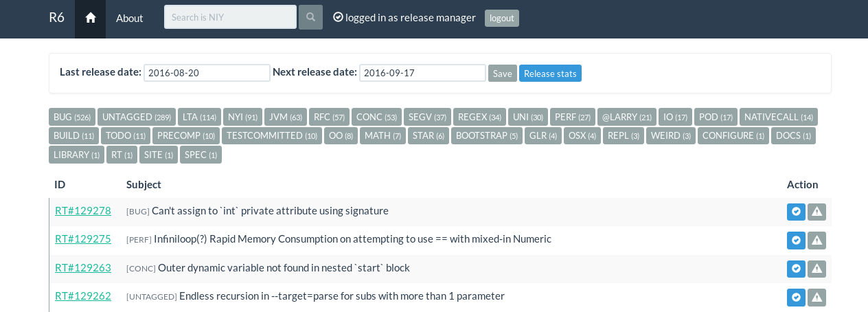Image resolution: width=868 pixels, height=312 pixels.
Task: Save the release dates
Action: click(x=502, y=74)
